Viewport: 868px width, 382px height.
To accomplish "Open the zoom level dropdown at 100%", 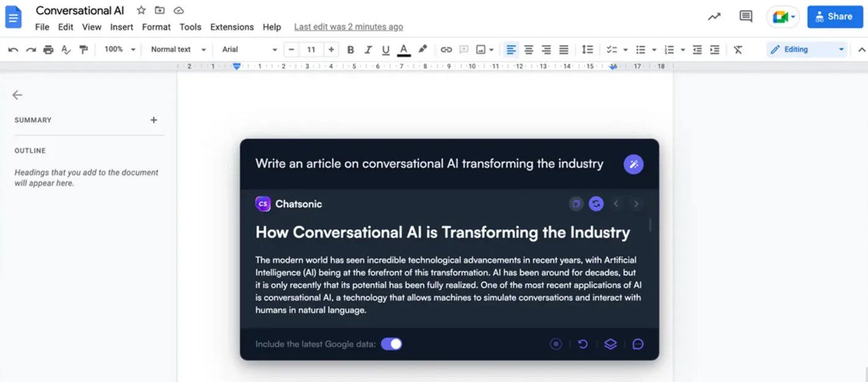I will pos(119,49).
